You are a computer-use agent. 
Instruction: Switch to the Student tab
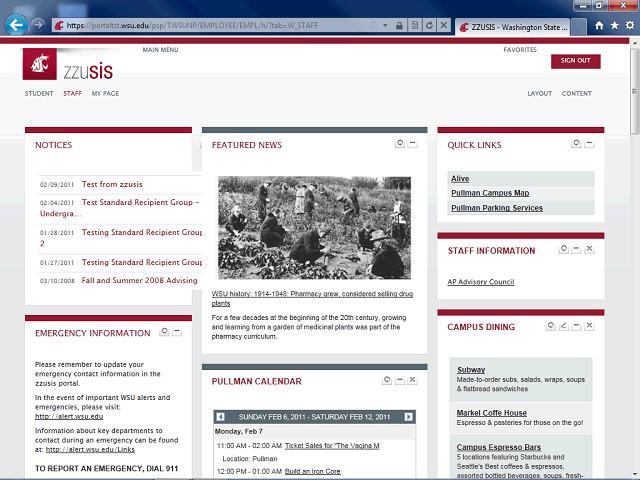39,93
